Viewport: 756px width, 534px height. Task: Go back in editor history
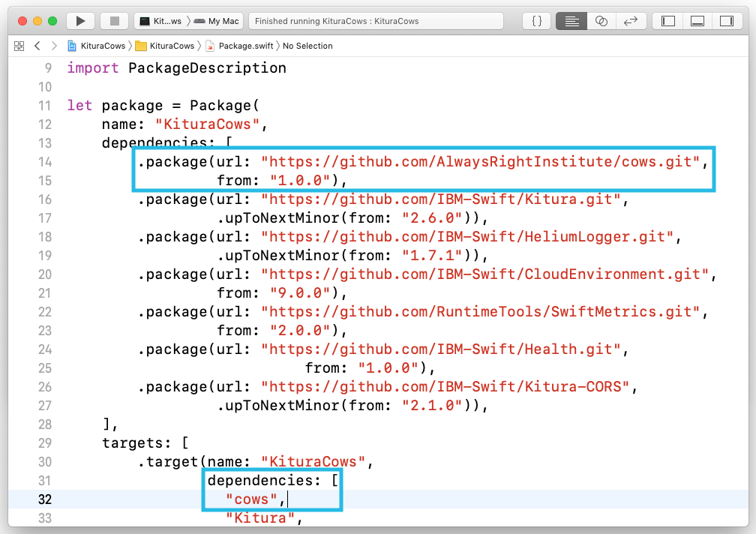tap(37, 46)
